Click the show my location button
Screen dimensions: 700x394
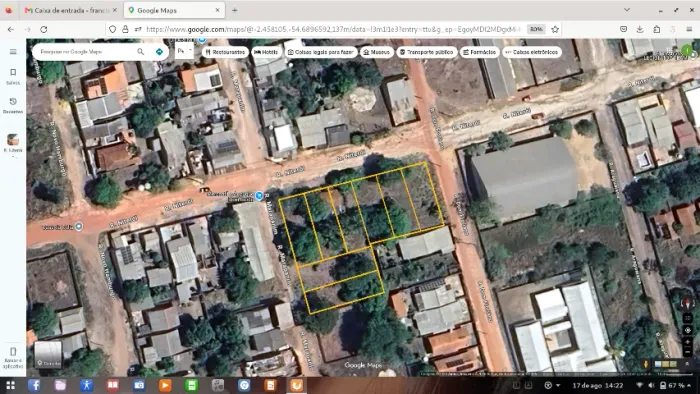[x=688, y=330]
